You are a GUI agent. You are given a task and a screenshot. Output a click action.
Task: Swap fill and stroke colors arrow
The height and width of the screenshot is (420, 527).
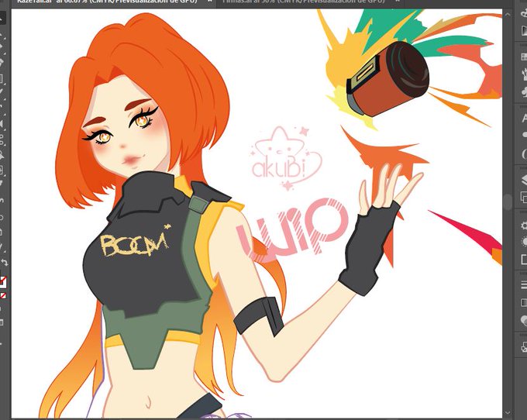coord(4,263)
